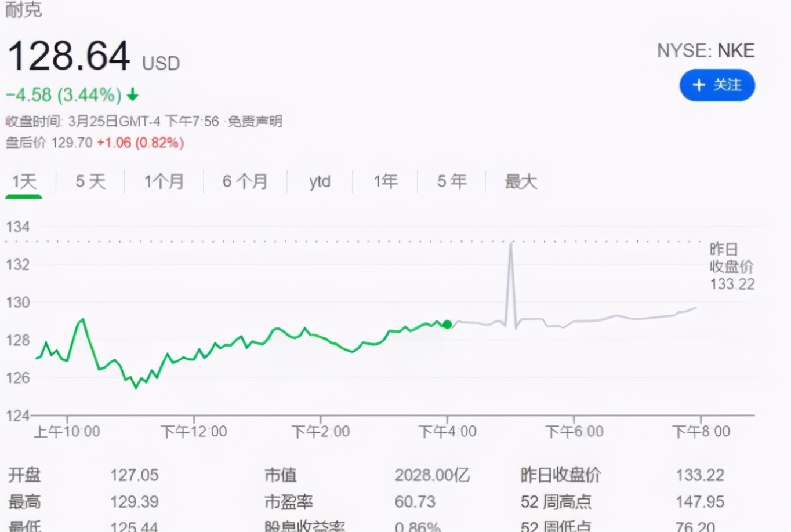This screenshot has width=791, height=532.
Task: Click the currently active 1天 tab
Action: (23, 181)
